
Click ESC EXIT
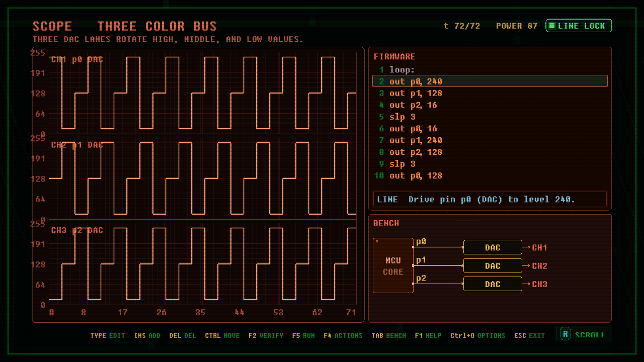pyautogui.click(x=530, y=335)
